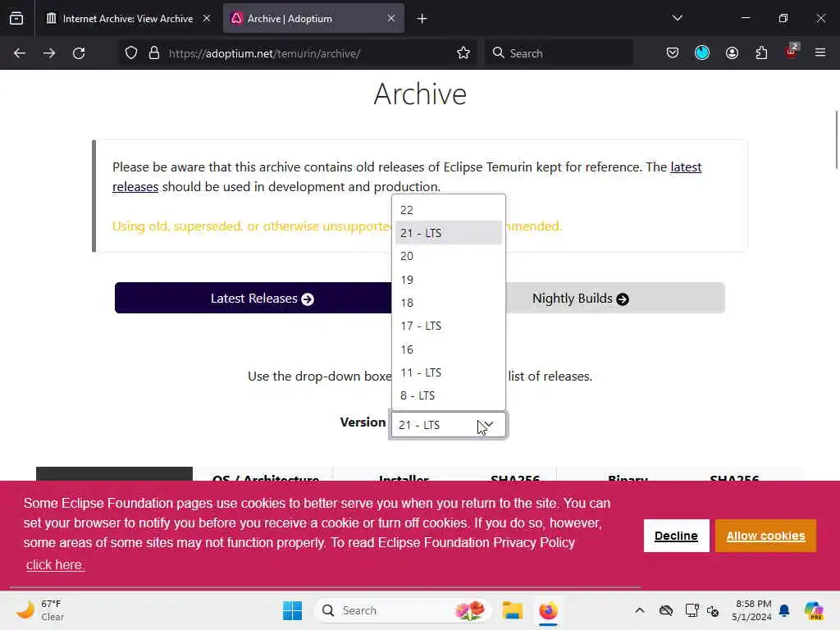840x630 pixels.
Task: Click the Firefox taskbar icon
Action: coord(548,610)
